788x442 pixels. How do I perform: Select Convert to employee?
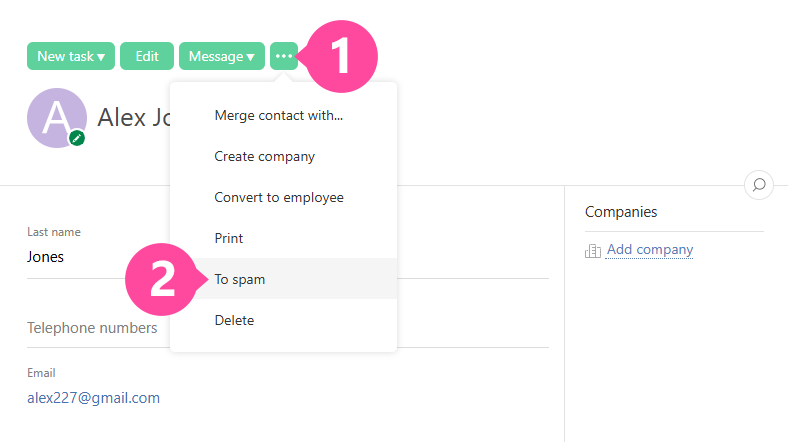click(278, 197)
